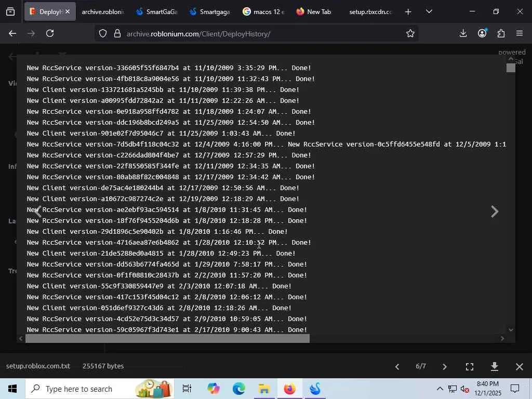The image size is (532, 399).
Task: Select line with version-59c05967f3d743e1
Action: (167, 330)
